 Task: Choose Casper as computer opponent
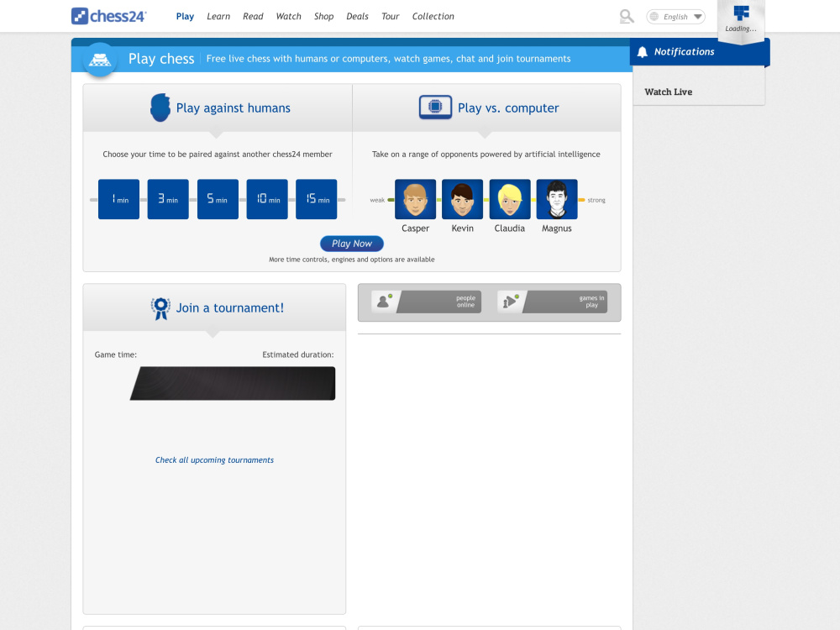[x=415, y=199]
